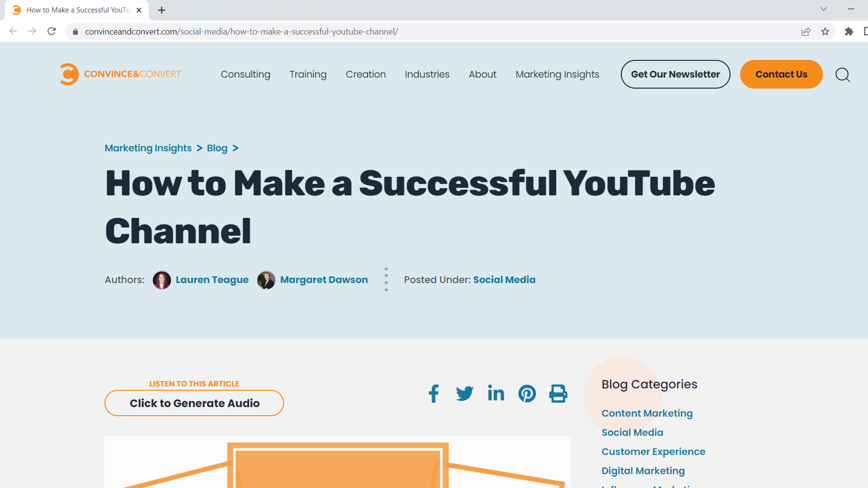Share article via Twitter icon
Image resolution: width=868 pixels, height=488 pixels.
[465, 394]
